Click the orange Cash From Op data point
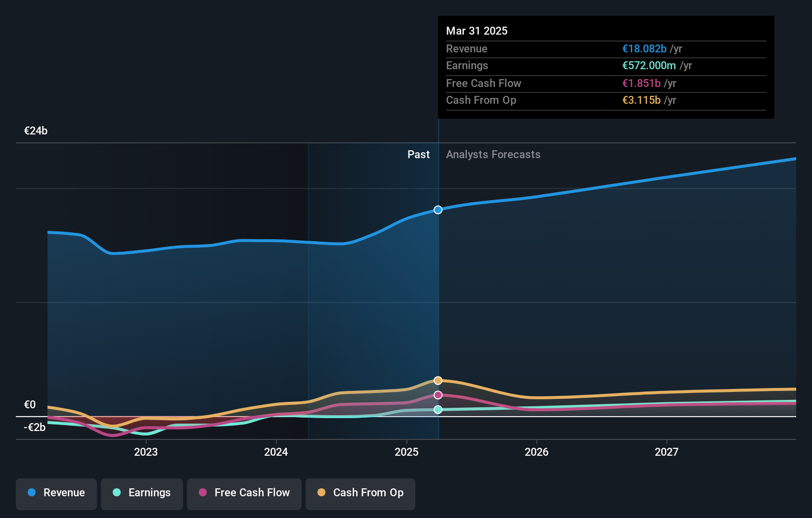The image size is (812, 518). pyautogui.click(x=438, y=381)
